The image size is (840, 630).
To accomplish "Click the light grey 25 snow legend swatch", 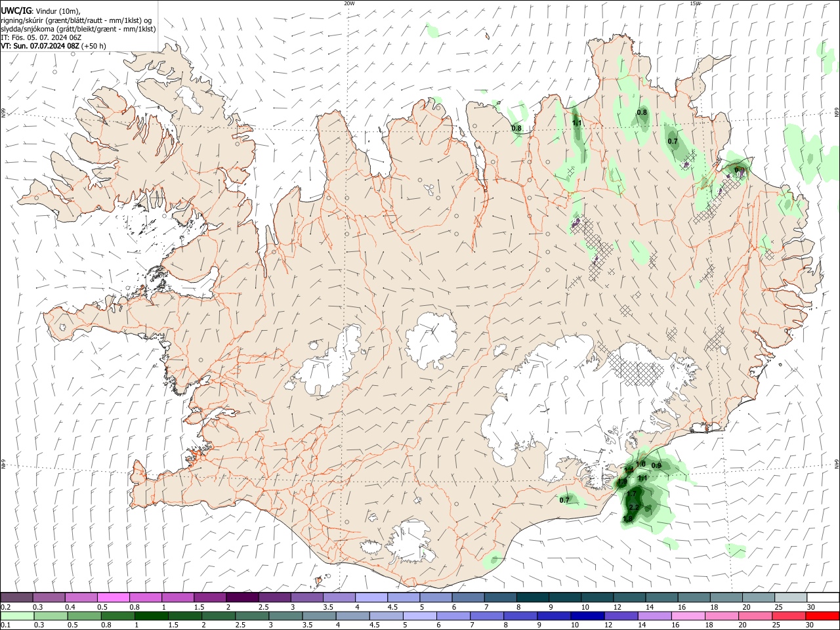I will [791, 597].
